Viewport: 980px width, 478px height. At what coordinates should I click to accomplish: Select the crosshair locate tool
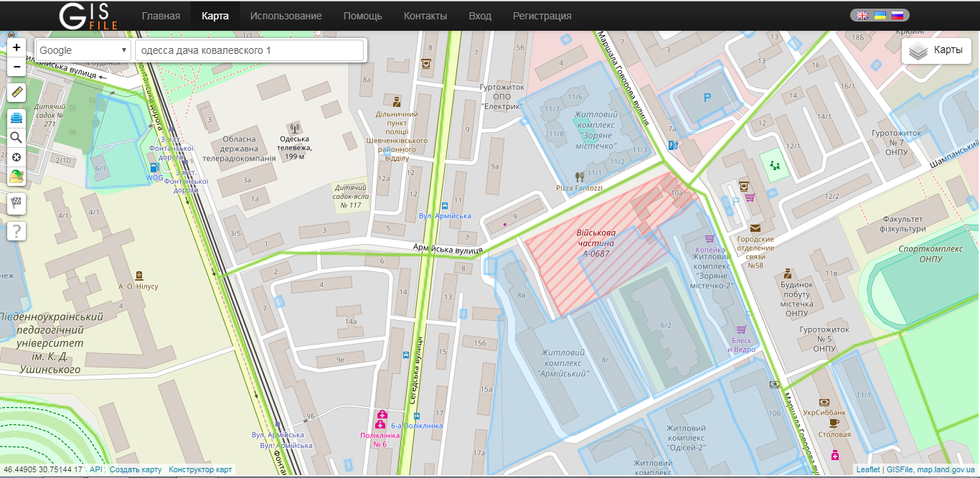(17, 157)
